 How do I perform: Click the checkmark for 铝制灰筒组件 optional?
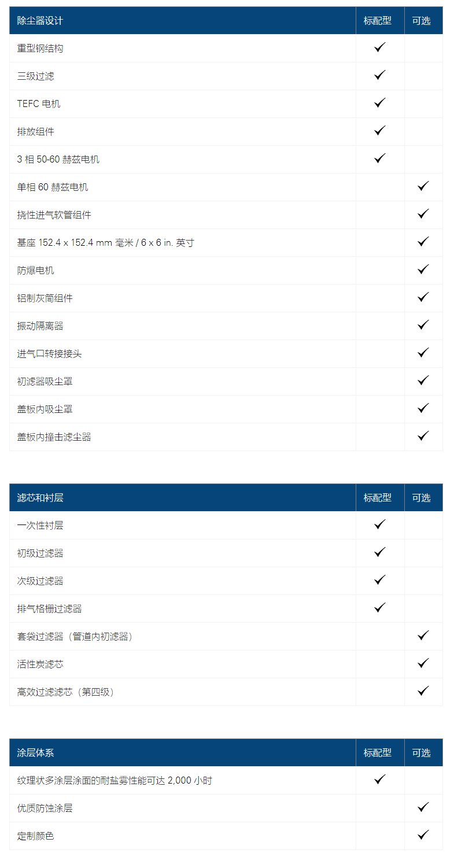click(x=423, y=297)
